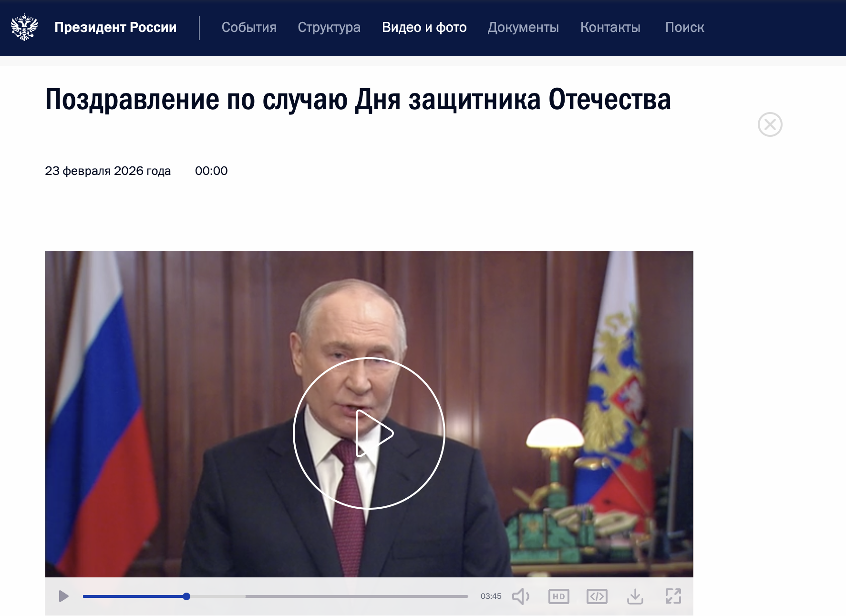Open the События menu

pyautogui.click(x=249, y=27)
